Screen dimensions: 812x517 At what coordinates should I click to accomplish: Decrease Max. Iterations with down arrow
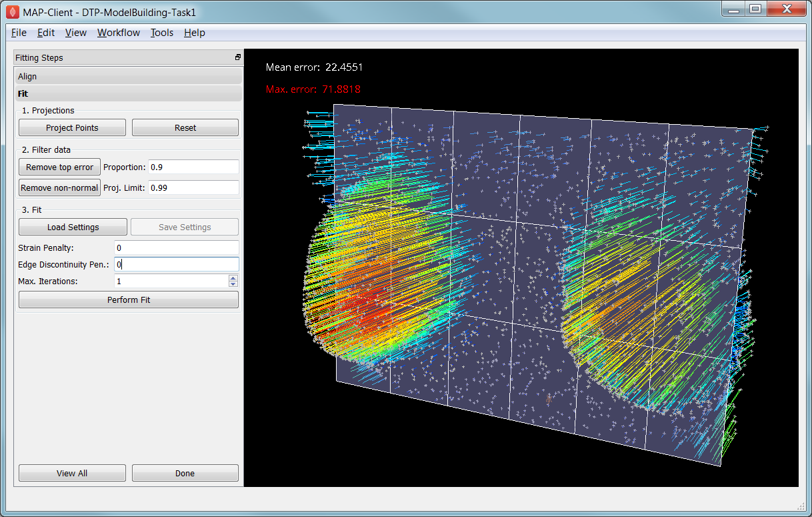pyautogui.click(x=233, y=284)
